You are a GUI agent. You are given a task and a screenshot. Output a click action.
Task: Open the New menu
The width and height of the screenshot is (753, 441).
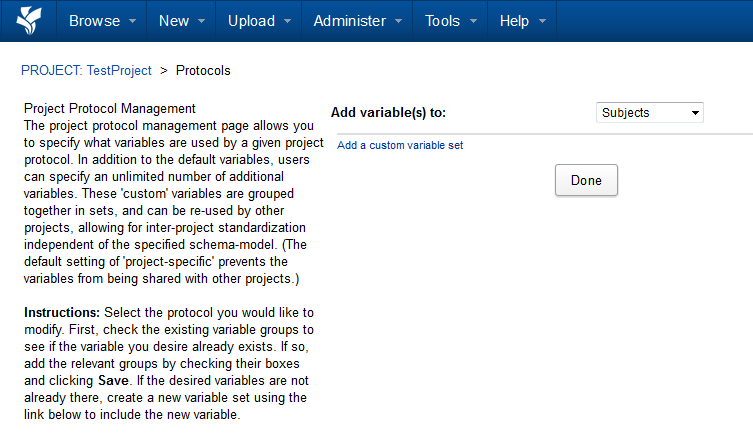173,21
